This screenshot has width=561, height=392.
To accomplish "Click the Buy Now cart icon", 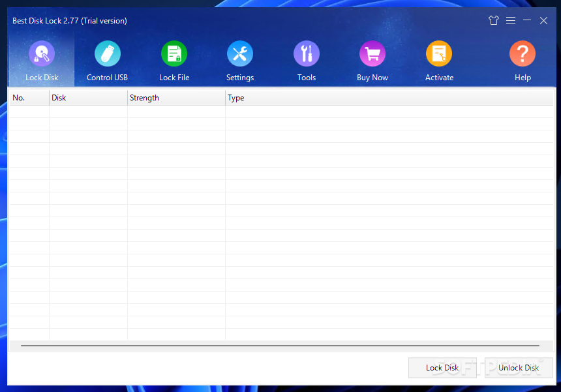I will pos(372,53).
